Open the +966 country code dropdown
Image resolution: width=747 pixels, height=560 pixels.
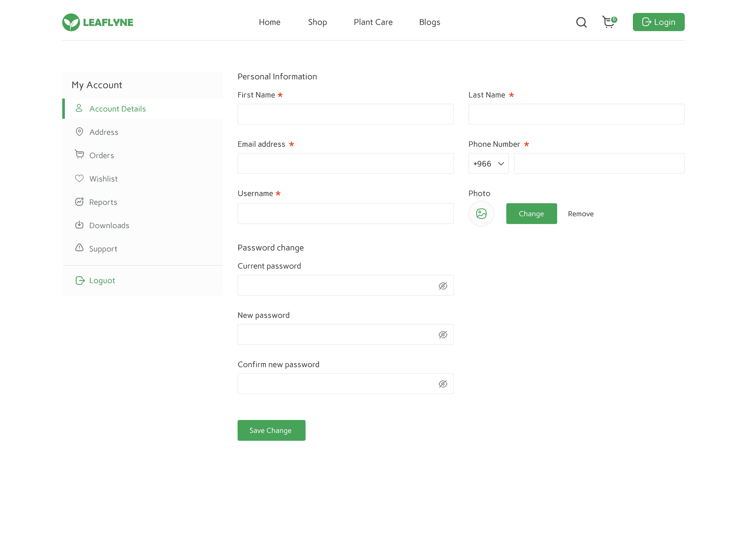[x=488, y=164]
